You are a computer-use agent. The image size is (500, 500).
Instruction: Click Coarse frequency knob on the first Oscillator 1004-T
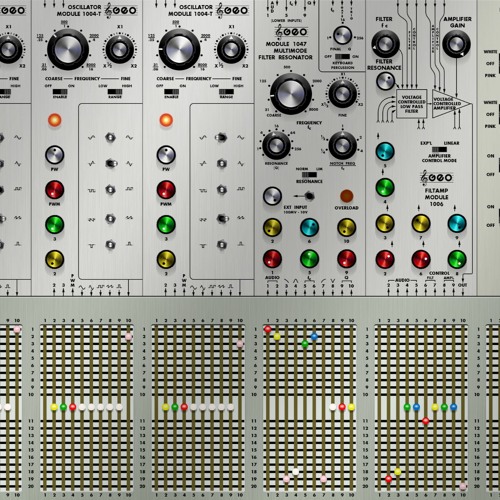68,49
